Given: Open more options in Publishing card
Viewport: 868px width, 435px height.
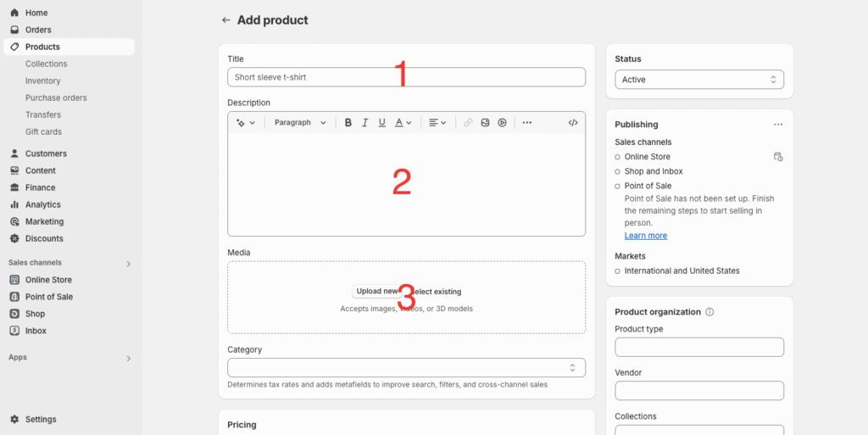Looking at the screenshot, I should point(778,125).
